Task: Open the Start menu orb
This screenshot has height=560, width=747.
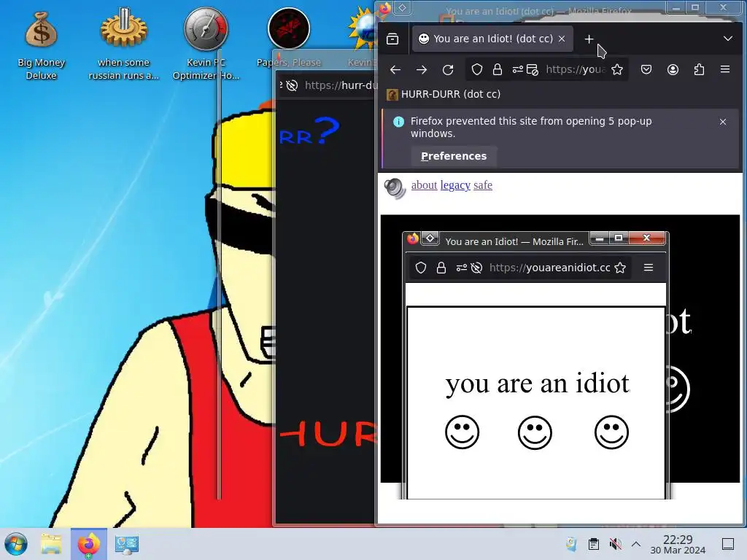Action: point(16,544)
